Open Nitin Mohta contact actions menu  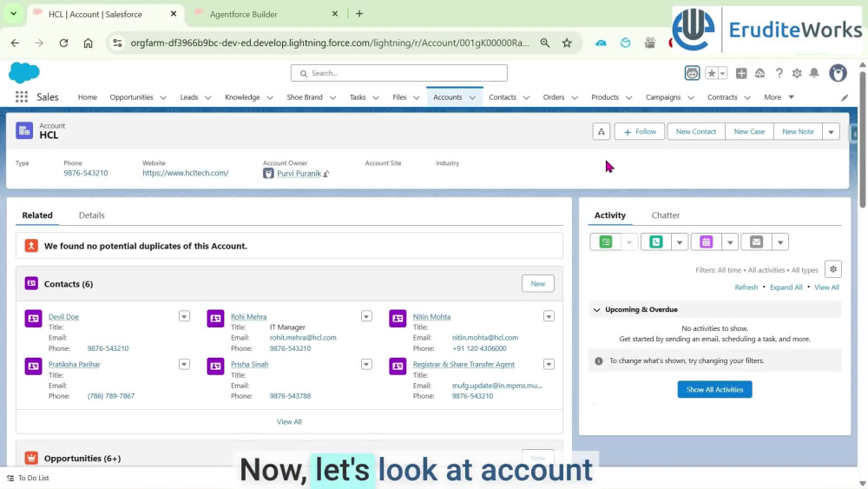(x=549, y=316)
